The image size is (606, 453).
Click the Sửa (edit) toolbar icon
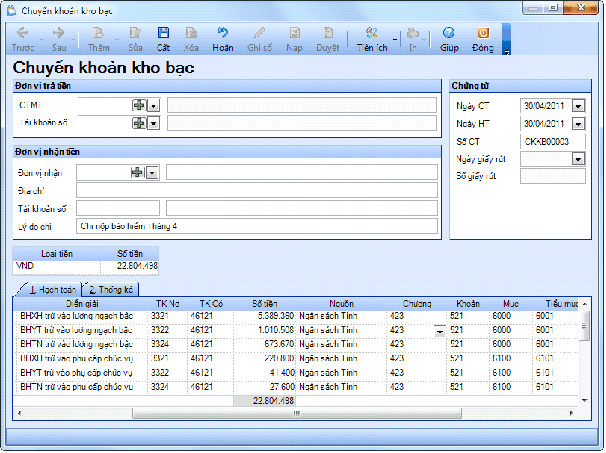pyautogui.click(x=135, y=39)
